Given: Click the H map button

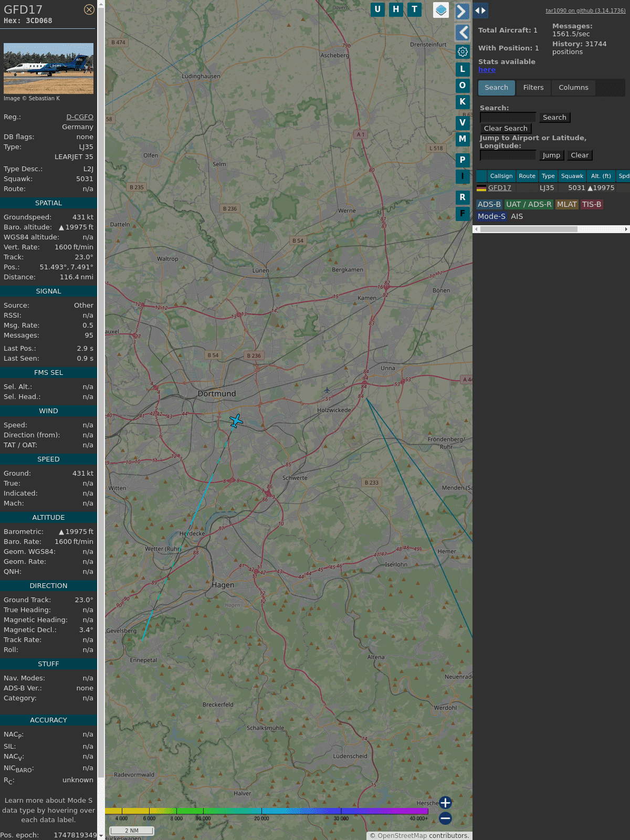Looking at the screenshot, I should [x=396, y=9].
